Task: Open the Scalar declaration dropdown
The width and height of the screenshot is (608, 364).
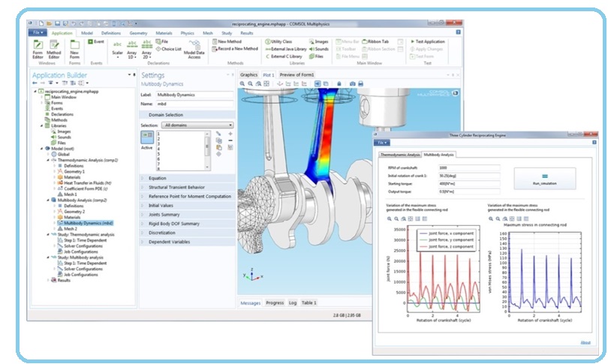Action: pos(118,50)
